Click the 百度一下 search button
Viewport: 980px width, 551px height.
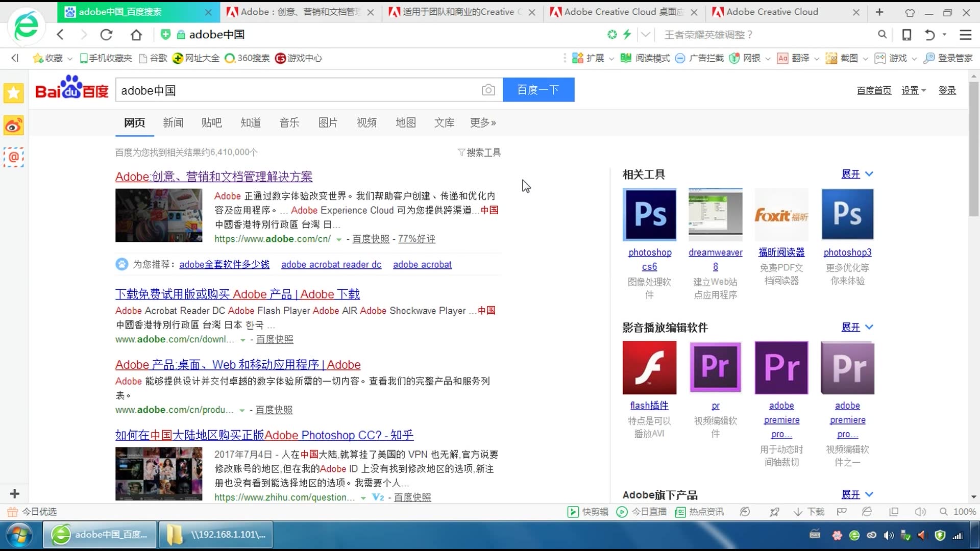coord(538,90)
